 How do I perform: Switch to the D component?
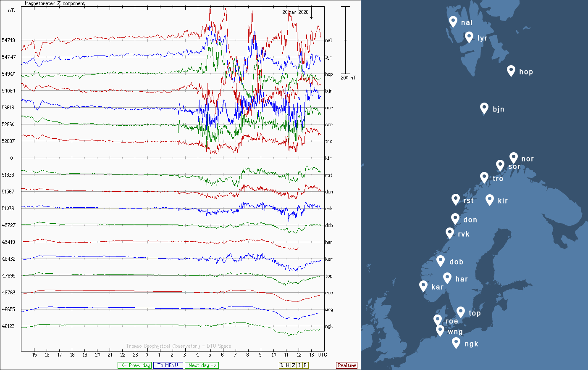(282, 365)
